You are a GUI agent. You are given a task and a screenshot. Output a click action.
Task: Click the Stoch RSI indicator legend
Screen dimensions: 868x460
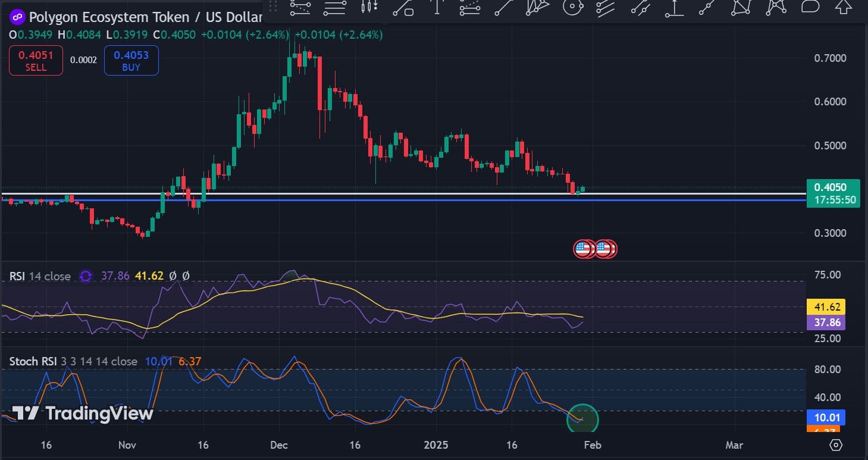[x=73, y=361]
